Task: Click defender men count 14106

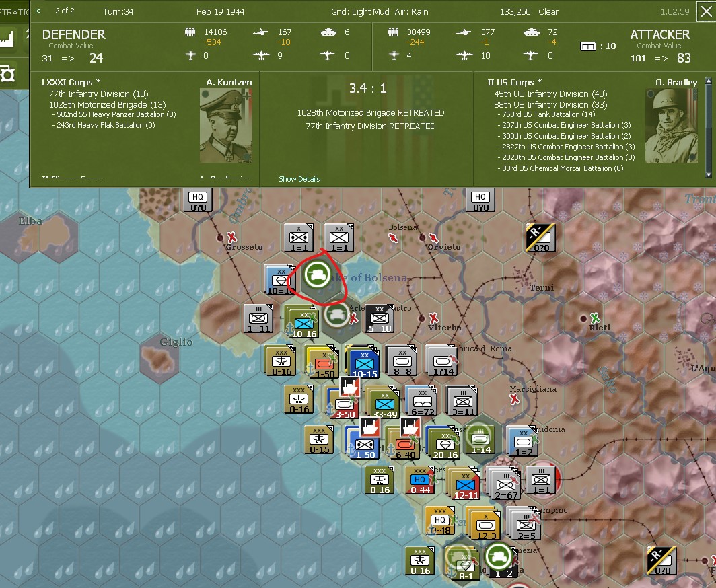Action: [215, 32]
